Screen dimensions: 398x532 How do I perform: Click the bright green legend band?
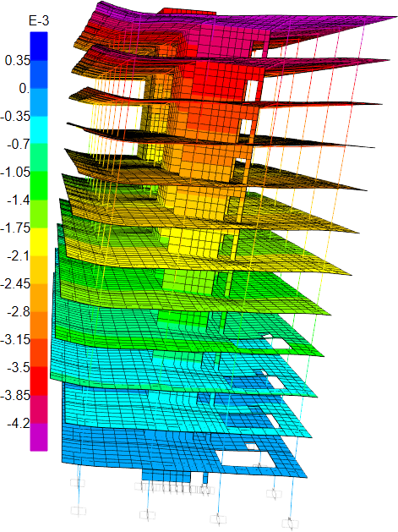[39, 185]
